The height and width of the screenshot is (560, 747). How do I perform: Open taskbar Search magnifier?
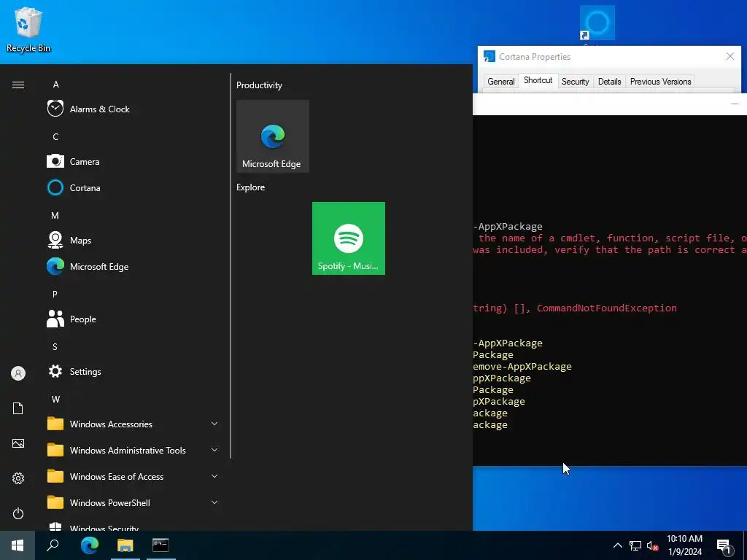[x=53, y=545]
